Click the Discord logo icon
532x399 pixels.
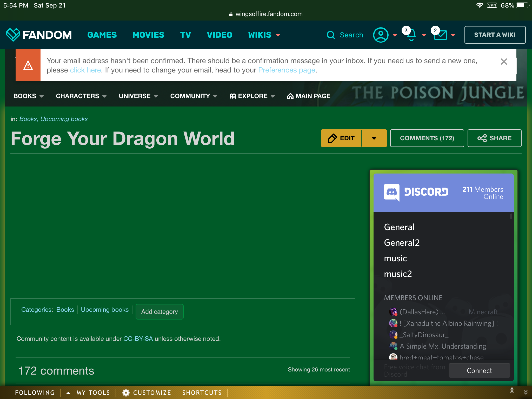coord(391,192)
